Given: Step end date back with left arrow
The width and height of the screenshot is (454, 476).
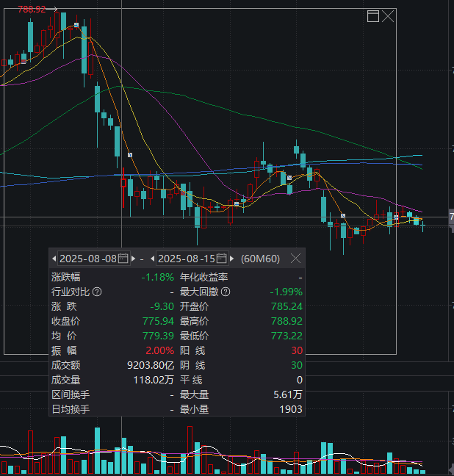Looking at the screenshot, I should pyautogui.click(x=153, y=259).
